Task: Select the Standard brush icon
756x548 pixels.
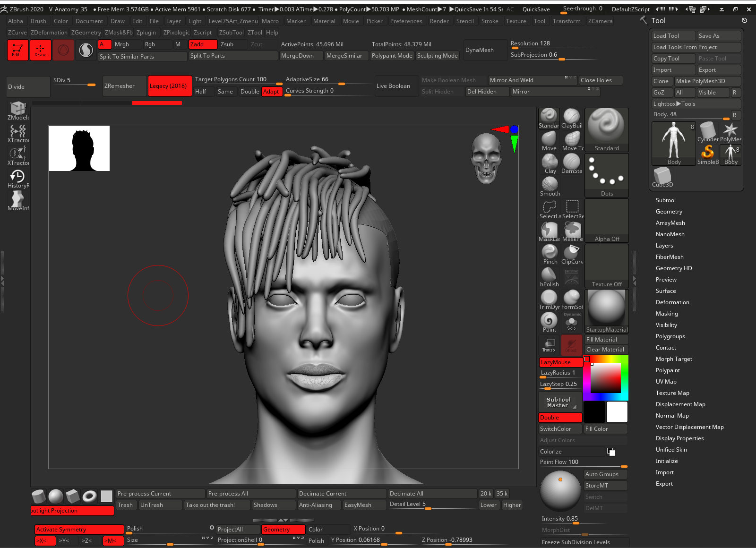Action: pyautogui.click(x=549, y=119)
